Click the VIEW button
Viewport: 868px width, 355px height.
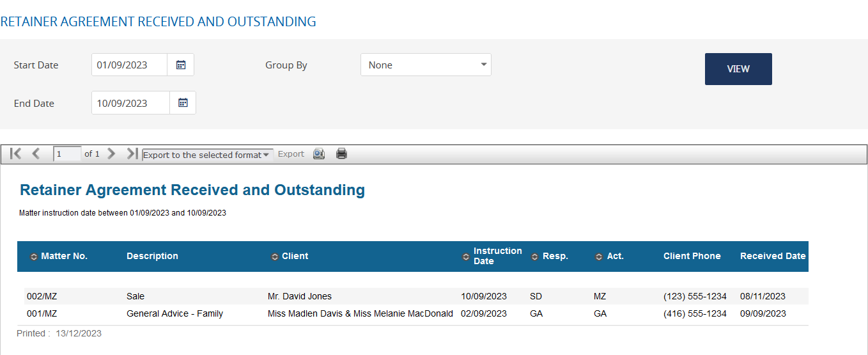738,69
